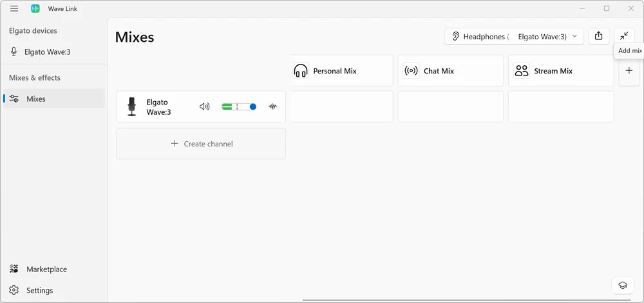Click the graduation cap help icon
644x303 pixels.
click(622, 285)
